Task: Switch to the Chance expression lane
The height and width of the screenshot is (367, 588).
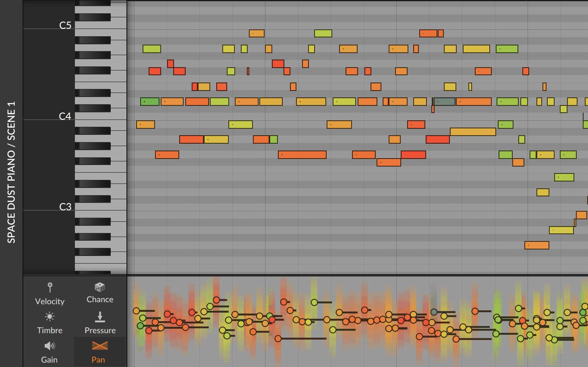Action: click(x=100, y=293)
